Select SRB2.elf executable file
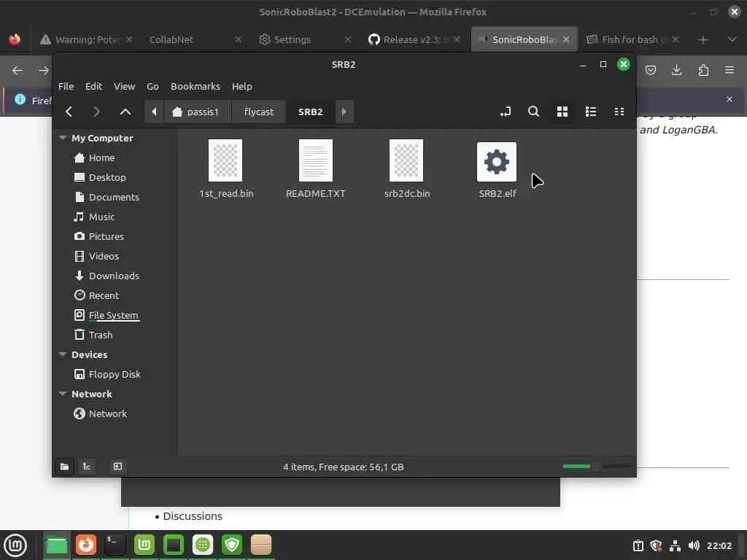747x560 pixels. pyautogui.click(x=497, y=169)
